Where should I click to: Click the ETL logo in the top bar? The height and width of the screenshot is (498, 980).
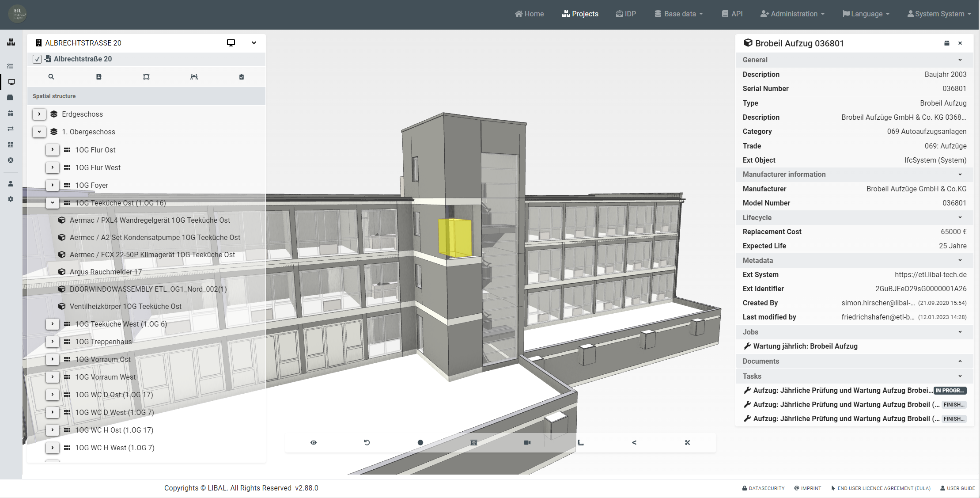tap(17, 14)
